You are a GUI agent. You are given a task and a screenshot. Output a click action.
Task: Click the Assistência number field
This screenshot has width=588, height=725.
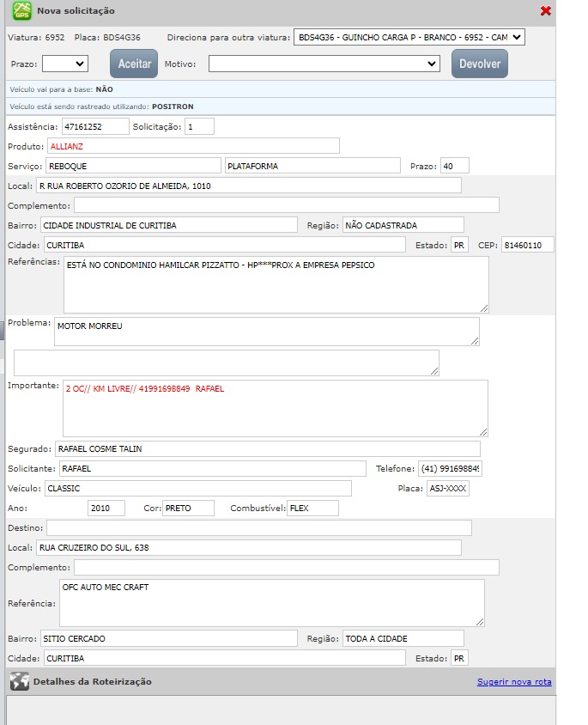94,127
